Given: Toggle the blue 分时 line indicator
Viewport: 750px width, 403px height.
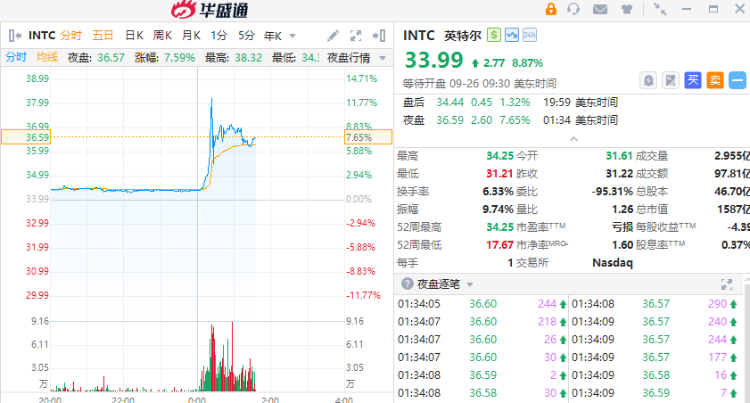Looking at the screenshot, I should pyautogui.click(x=16, y=58).
